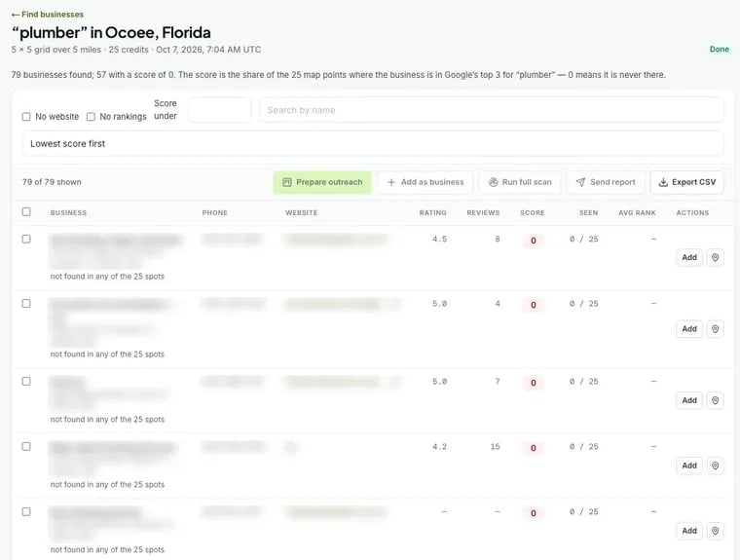Click the download icon in Export CSV
The width and height of the screenshot is (740, 560).
pyautogui.click(x=663, y=182)
